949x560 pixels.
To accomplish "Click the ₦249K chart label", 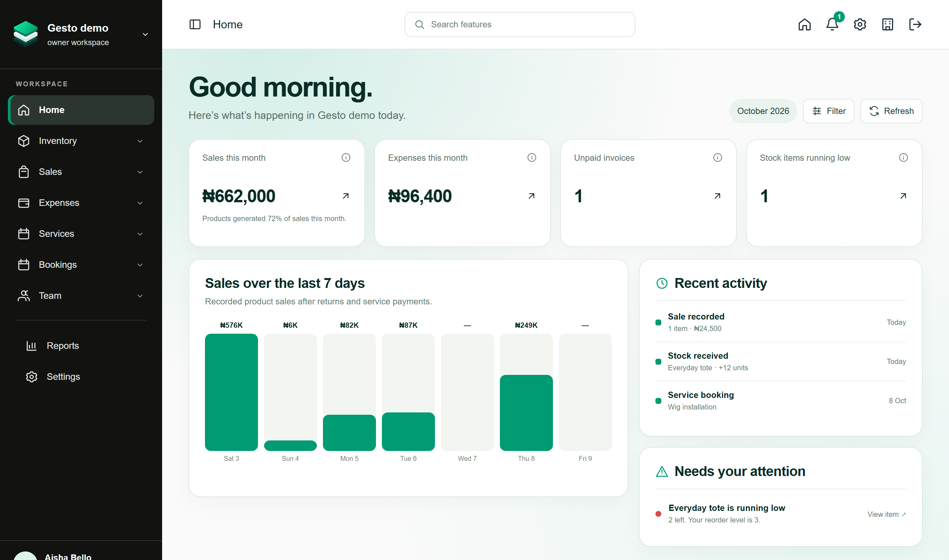I will point(526,325).
